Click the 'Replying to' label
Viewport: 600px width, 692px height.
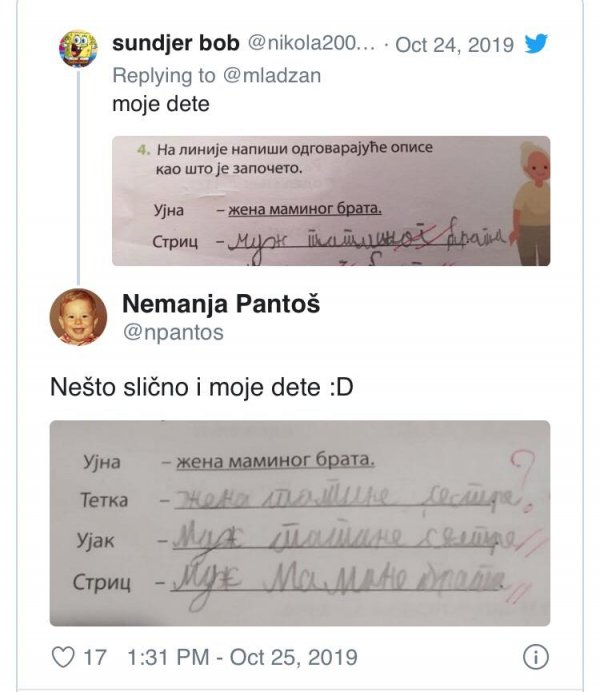coord(158,75)
